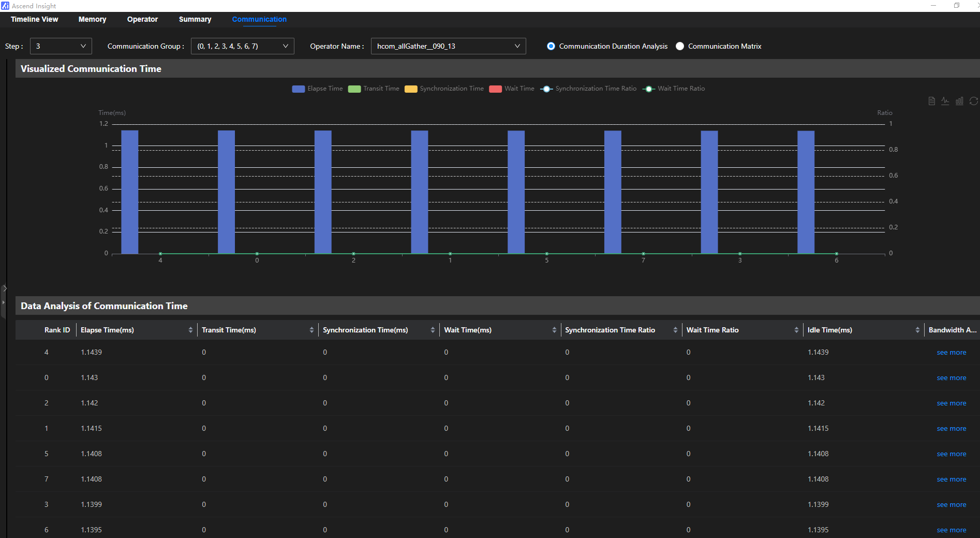
Task: Open the chart data view icon
Action: click(931, 101)
